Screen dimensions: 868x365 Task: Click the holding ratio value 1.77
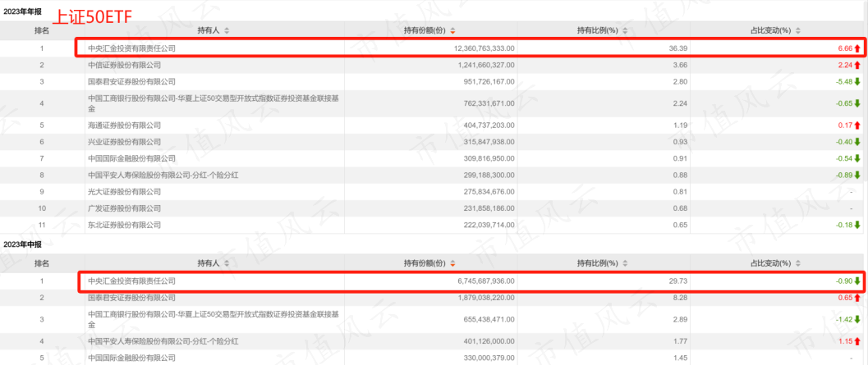(680, 341)
